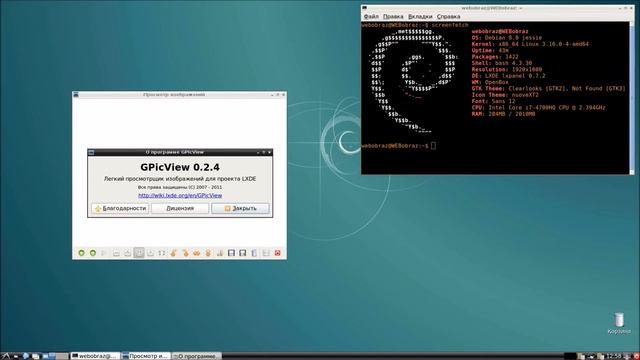This screenshot has height=360, width=640.
Task: Click red logout icon in system tray
Action: (636, 356)
